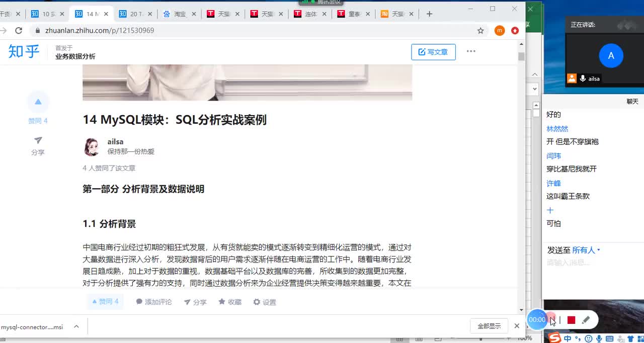Click the Sogou S input method icon
The width and height of the screenshot is (644, 343).
pos(554,338)
